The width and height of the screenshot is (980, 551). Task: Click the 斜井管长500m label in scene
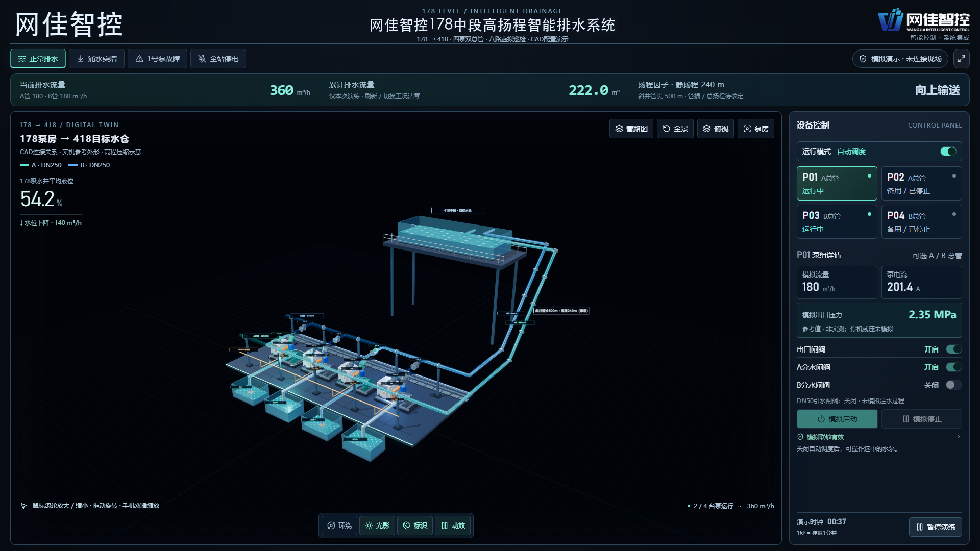561,311
